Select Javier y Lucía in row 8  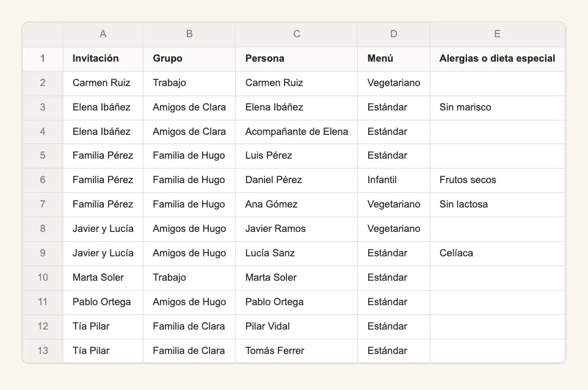pos(103,229)
